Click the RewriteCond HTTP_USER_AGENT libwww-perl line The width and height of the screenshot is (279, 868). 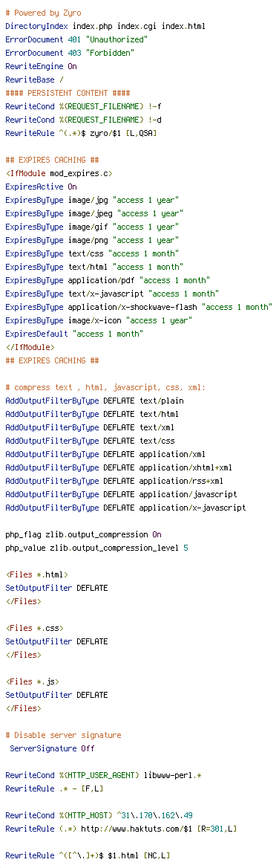[x=103, y=775]
